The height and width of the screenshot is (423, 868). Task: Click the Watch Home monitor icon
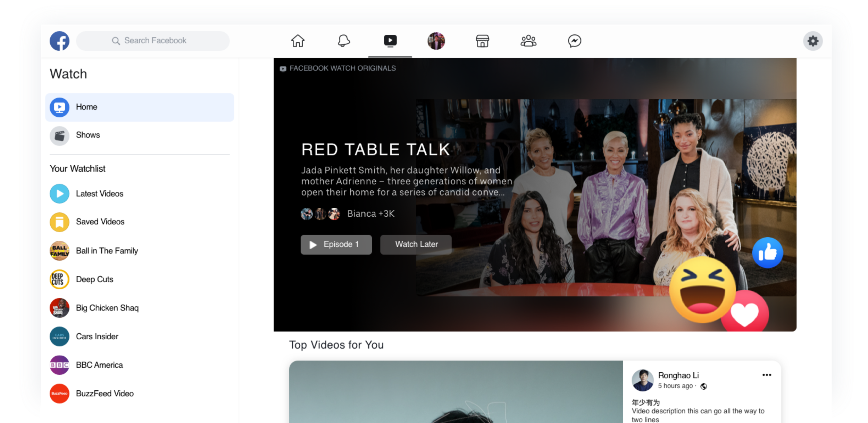[x=59, y=107]
